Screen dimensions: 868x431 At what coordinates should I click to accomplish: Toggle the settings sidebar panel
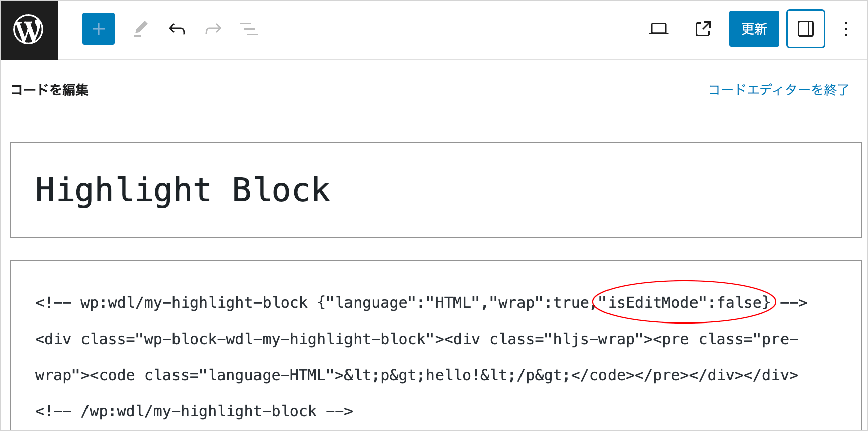[x=805, y=29]
